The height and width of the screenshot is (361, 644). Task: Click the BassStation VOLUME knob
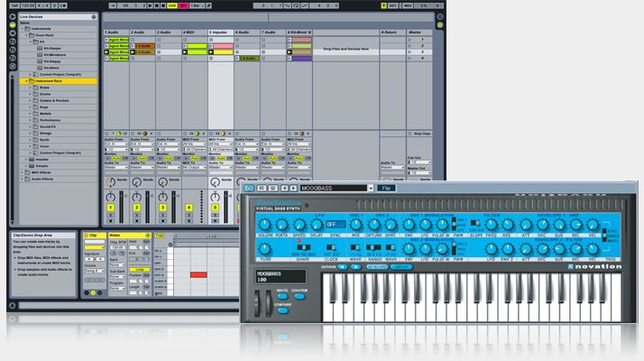(265, 225)
